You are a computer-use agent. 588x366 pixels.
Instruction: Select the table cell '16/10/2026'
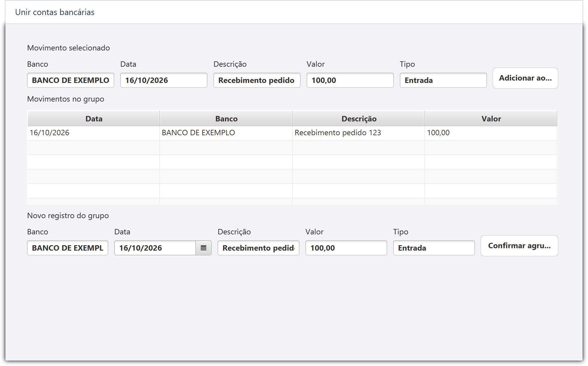(x=93, y=133)
